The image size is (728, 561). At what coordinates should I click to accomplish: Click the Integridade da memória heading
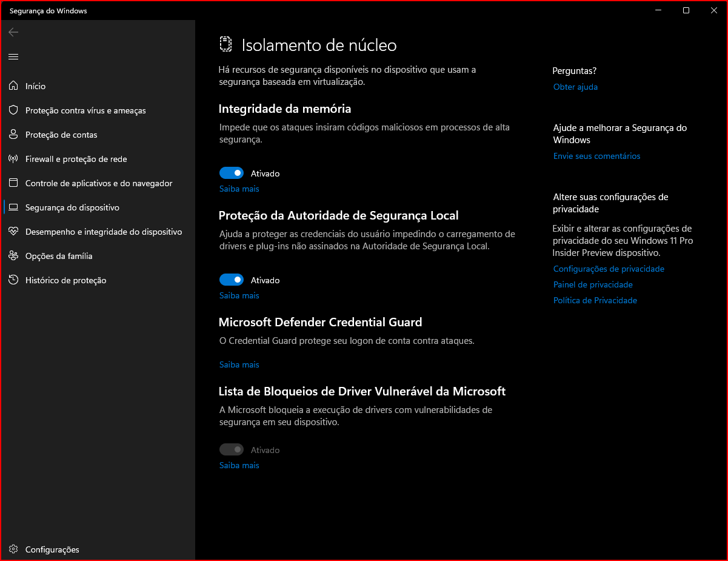pyautogui.click(x=285, y=109)
